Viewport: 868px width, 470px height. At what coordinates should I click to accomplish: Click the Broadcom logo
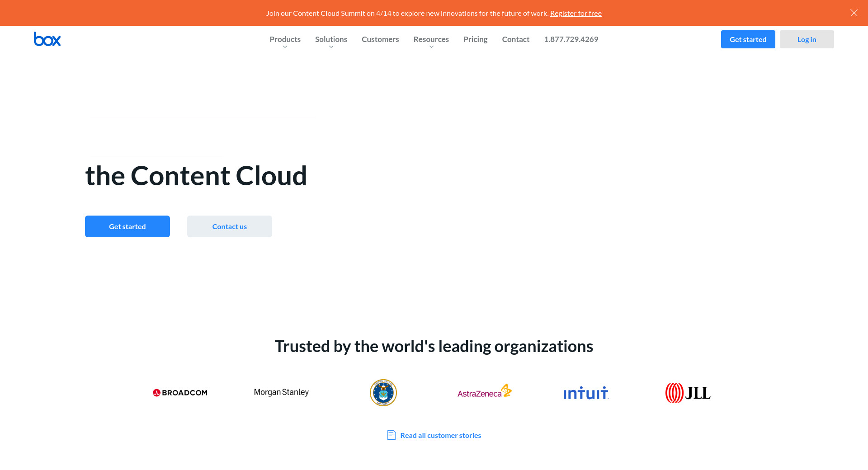click(180, 393)
